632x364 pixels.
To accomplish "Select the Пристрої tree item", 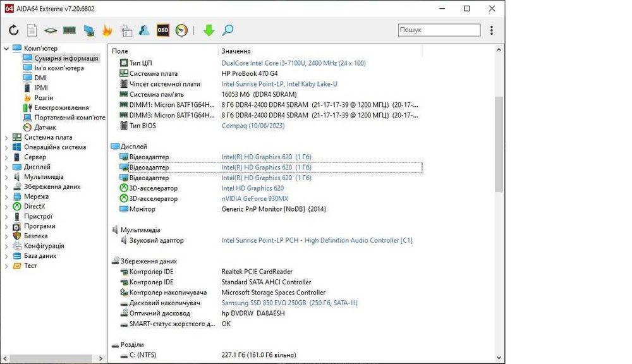I will 38,217.
